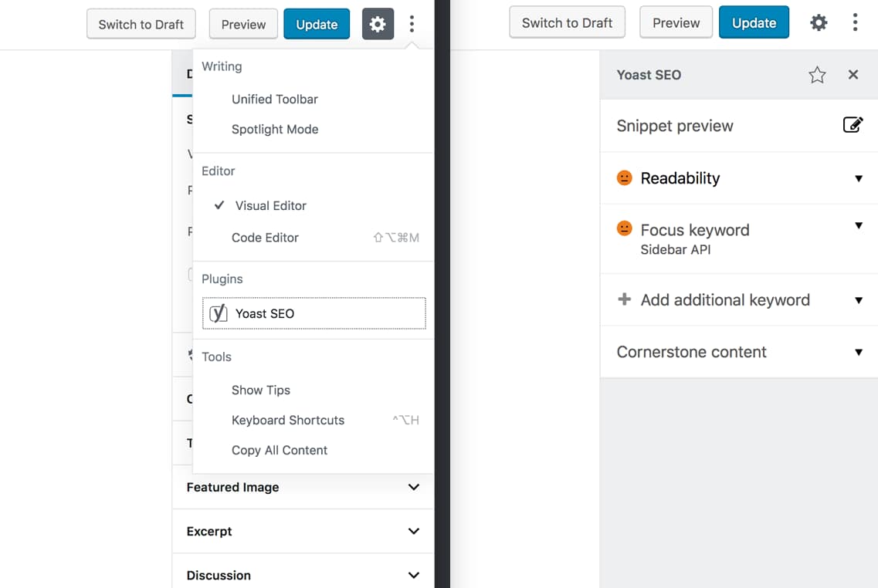Click the Focus keyword emoji indicator
This screenshot has width=878, height=588.
tap(624, 230)
